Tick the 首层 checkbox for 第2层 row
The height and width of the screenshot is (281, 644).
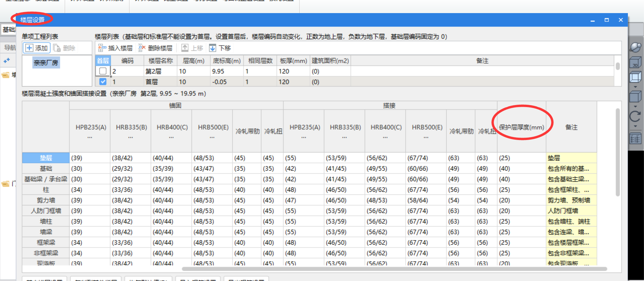(x=103, y=71)
